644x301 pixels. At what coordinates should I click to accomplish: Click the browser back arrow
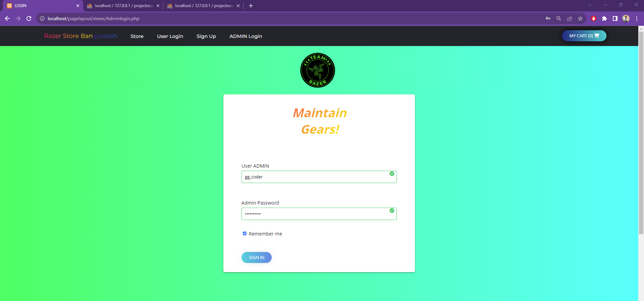(x=7, y=18)
